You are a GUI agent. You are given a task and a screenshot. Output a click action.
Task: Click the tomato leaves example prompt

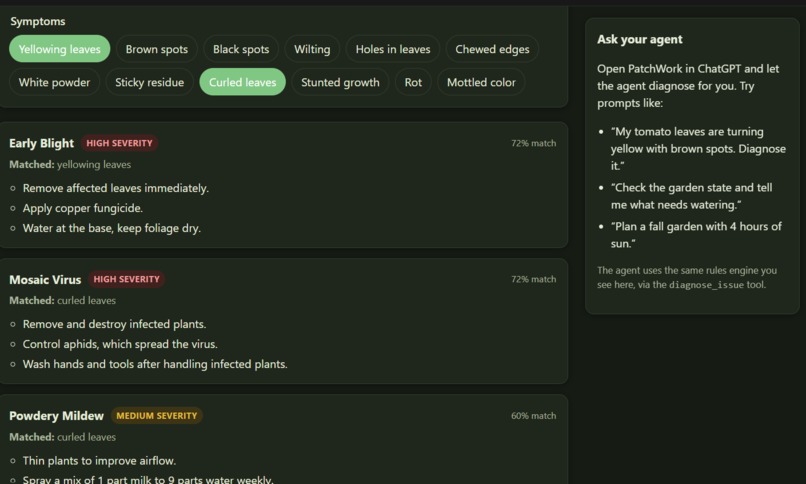(698, 148)
